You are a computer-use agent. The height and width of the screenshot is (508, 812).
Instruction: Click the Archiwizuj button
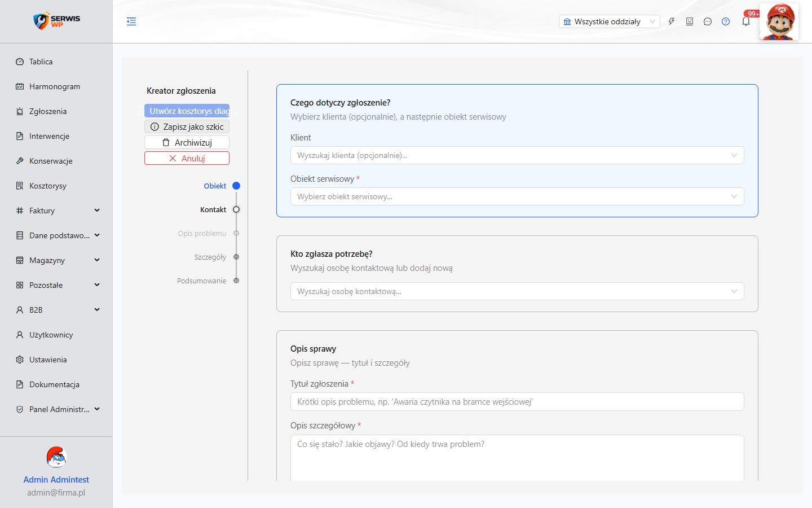[187, 142]
